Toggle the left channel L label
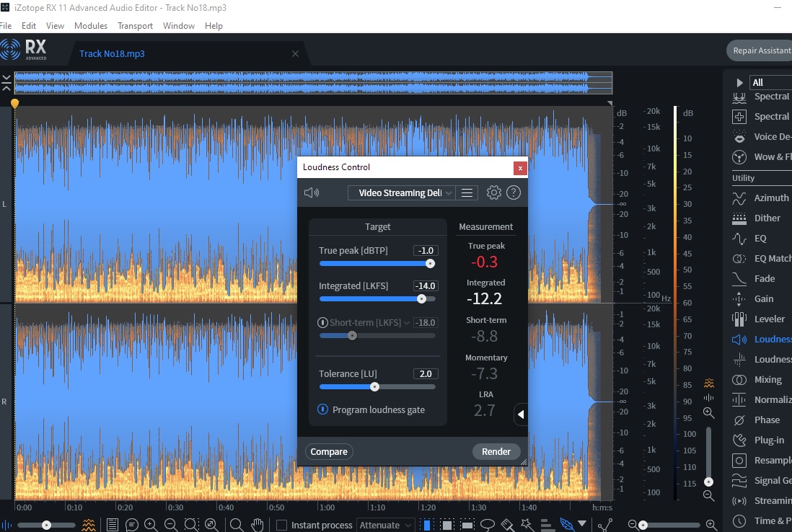 [x=4, y=205]
